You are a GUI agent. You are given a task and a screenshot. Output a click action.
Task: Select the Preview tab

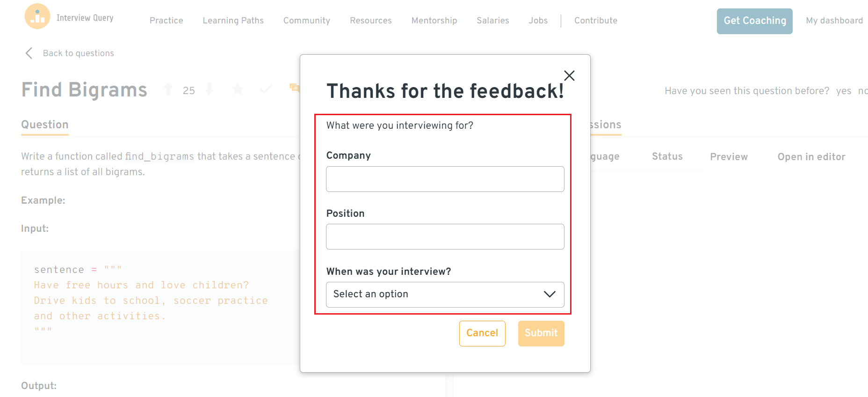pyautogui.click(x=729, y=157)
